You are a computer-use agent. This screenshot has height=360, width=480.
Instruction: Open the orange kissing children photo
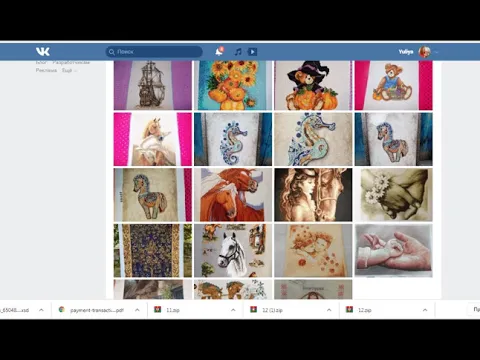tap(313, 251)
